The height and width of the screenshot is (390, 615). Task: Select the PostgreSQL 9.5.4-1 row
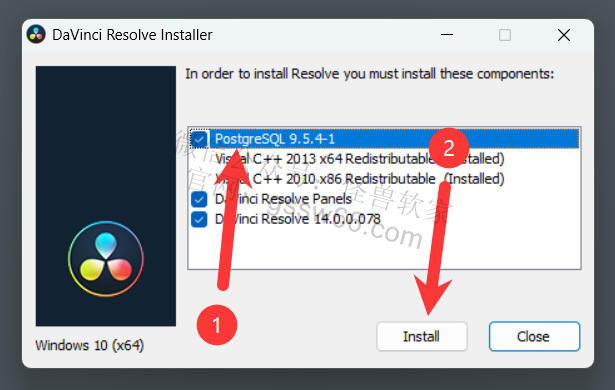(384, 139)
